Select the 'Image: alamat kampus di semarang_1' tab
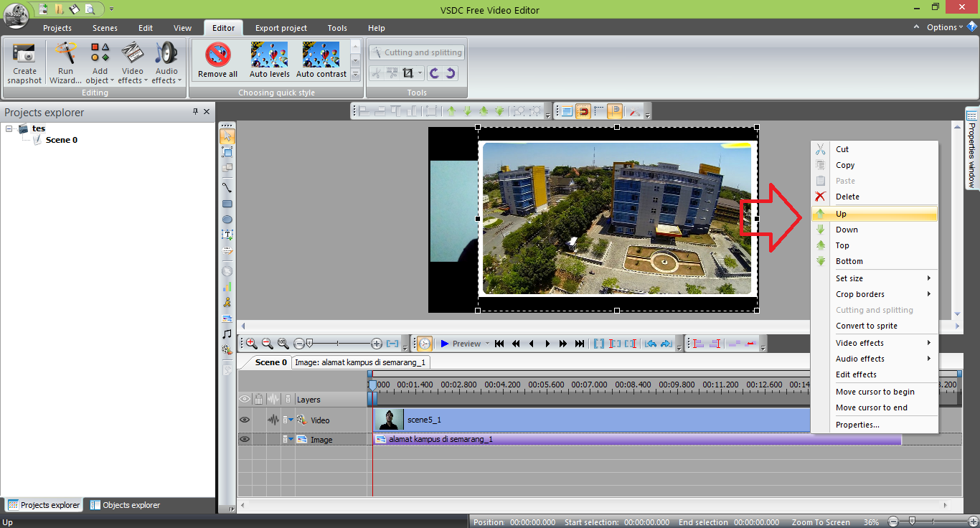The height and width of the screenshot is (528, 980). coord(361,362)
